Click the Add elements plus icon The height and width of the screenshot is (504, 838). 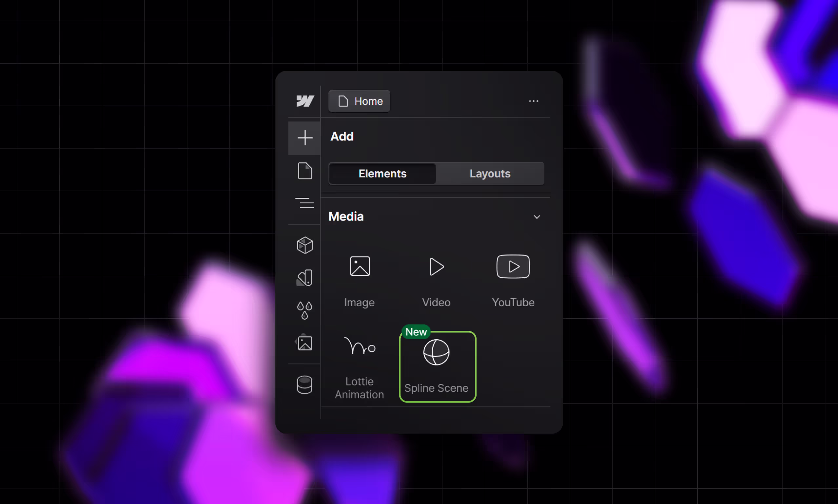(x=304, y=138)
